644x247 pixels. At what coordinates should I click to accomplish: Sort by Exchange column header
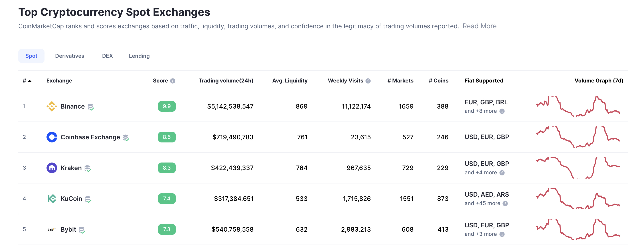tap(59, 81)
